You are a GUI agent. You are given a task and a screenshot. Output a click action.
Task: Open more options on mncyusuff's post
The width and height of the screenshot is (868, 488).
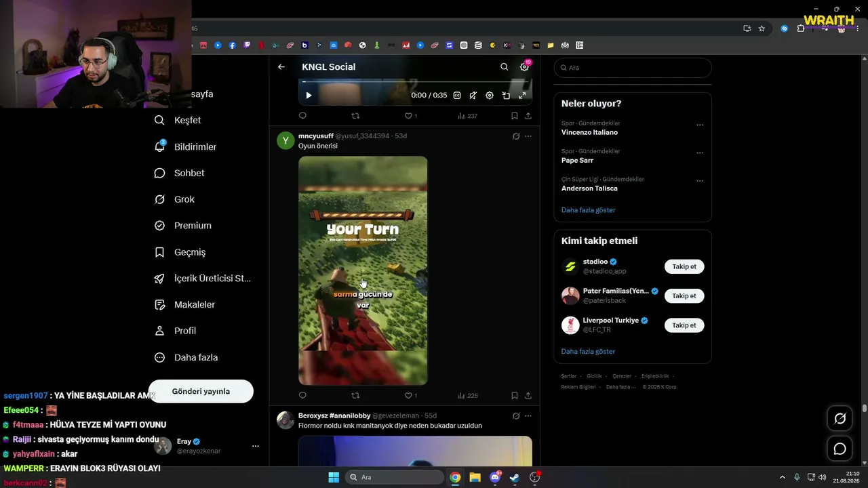pyautogui.click(x=528, y=136)
